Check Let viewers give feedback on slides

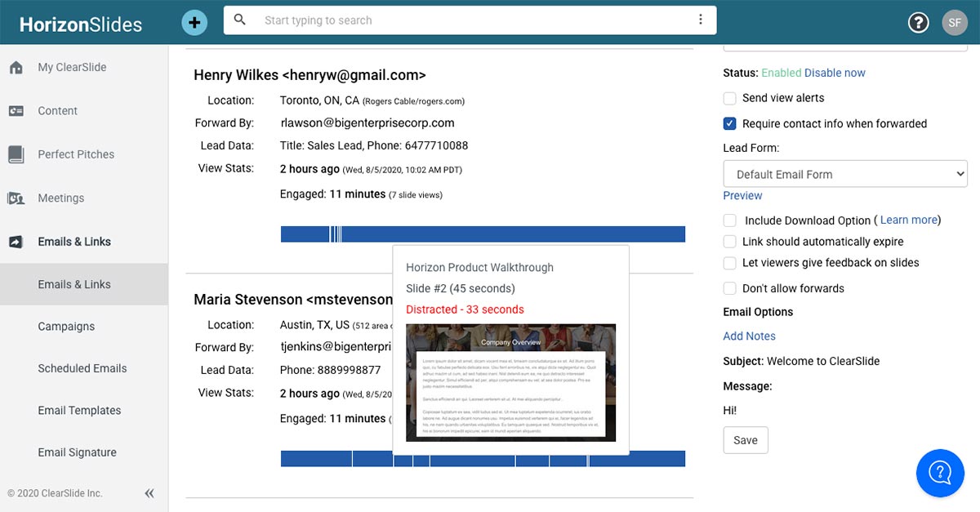(730, 263)
